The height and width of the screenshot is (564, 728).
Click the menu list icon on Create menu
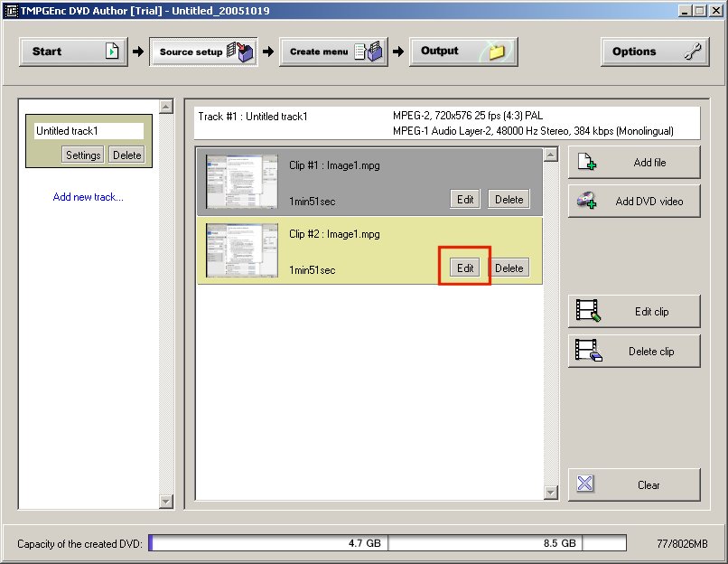pos(369,52)
